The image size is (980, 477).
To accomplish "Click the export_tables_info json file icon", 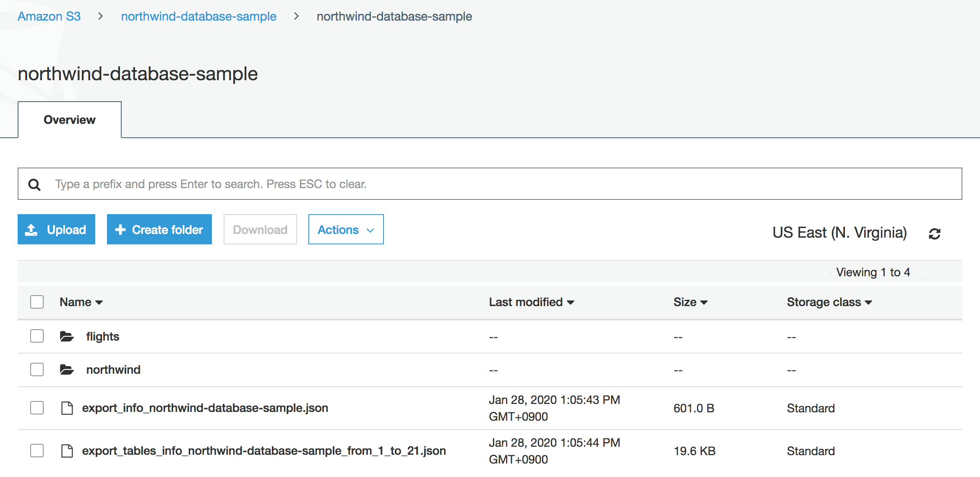I will click(x=67, y=451).
